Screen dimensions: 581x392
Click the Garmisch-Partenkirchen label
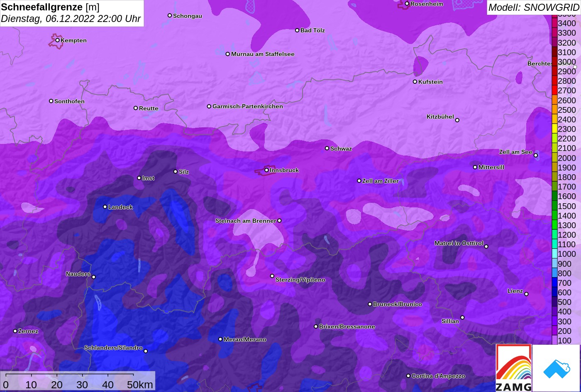click(x=248, y=106)
